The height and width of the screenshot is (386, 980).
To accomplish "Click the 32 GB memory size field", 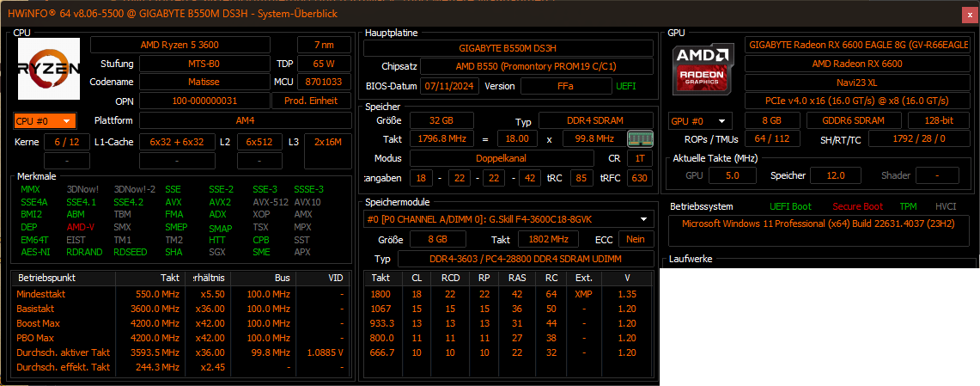I will (x=441, y=120).
